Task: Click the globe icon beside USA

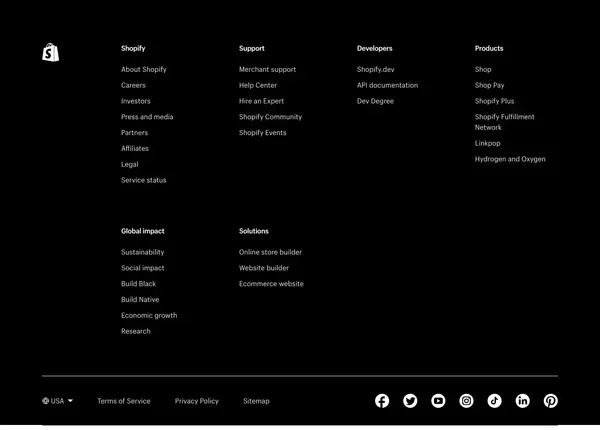Action: pos(46,401)
